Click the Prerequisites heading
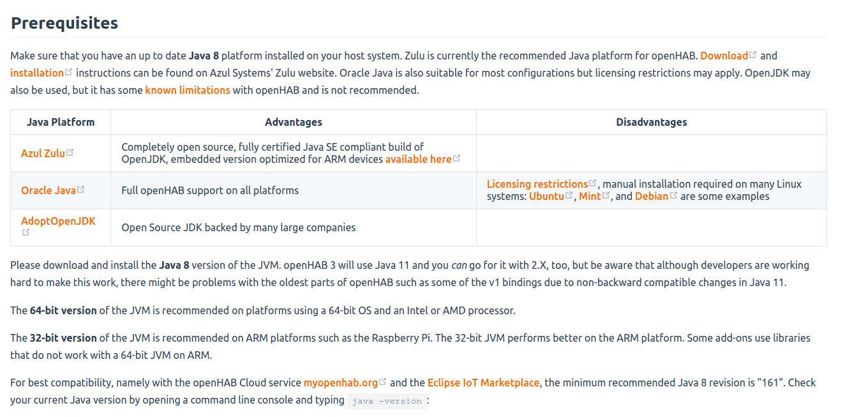Viewport: 868px width, 417px height. pyautogui.click(x=64, y=23)
